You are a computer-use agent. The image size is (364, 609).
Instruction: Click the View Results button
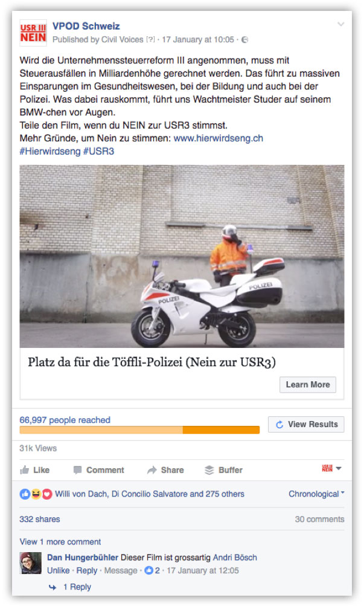[306, 425]
